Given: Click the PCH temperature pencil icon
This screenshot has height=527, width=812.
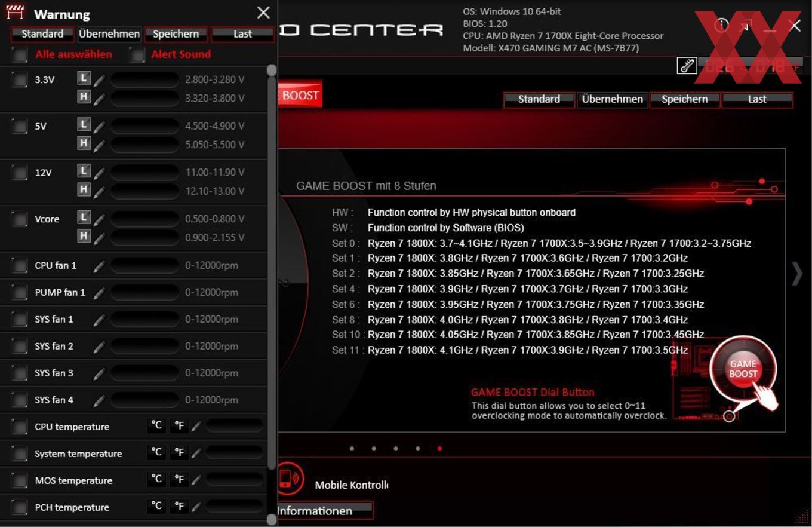Looking at the screenshot, I should 196,507.
